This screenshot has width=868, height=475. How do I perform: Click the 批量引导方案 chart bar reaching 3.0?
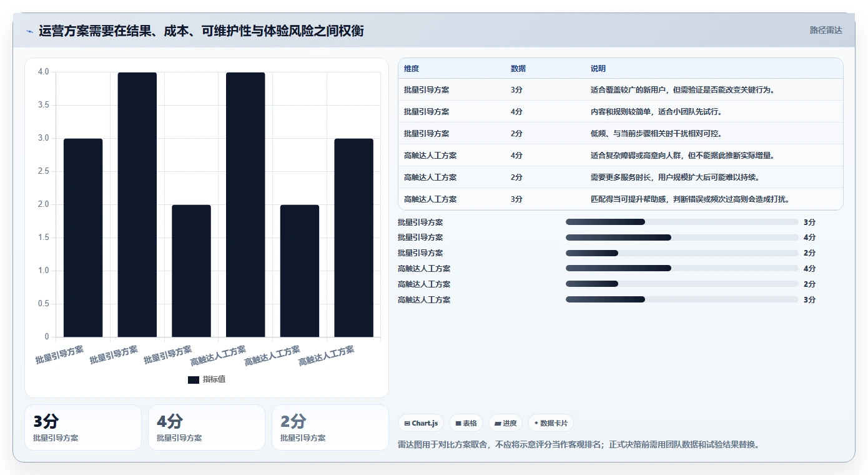83,237
